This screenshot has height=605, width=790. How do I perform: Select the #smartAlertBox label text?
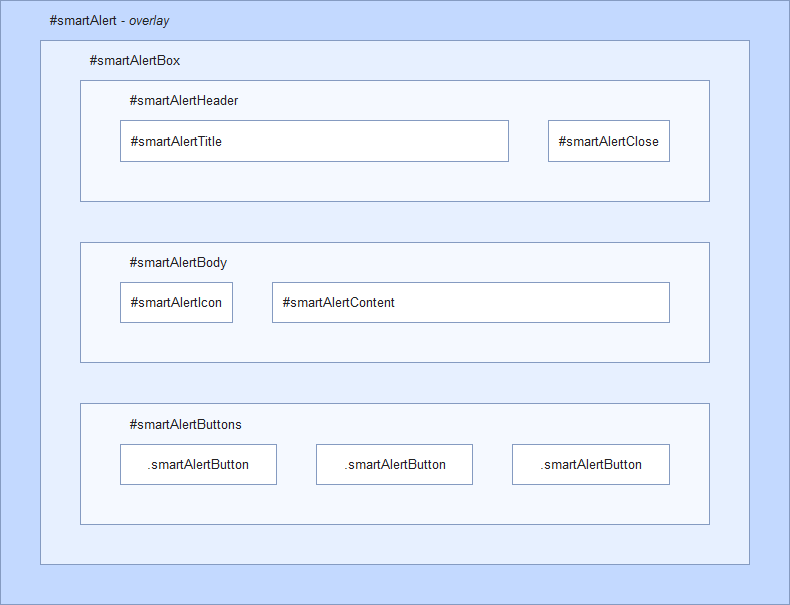(x=134, y=61)
